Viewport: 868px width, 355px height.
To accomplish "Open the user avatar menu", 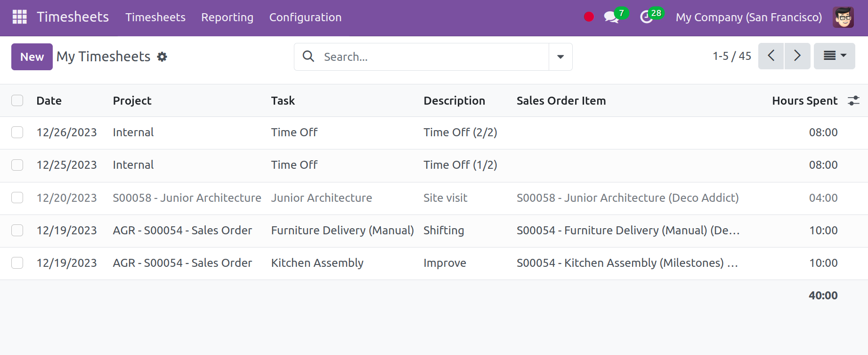I will point(843,17).
